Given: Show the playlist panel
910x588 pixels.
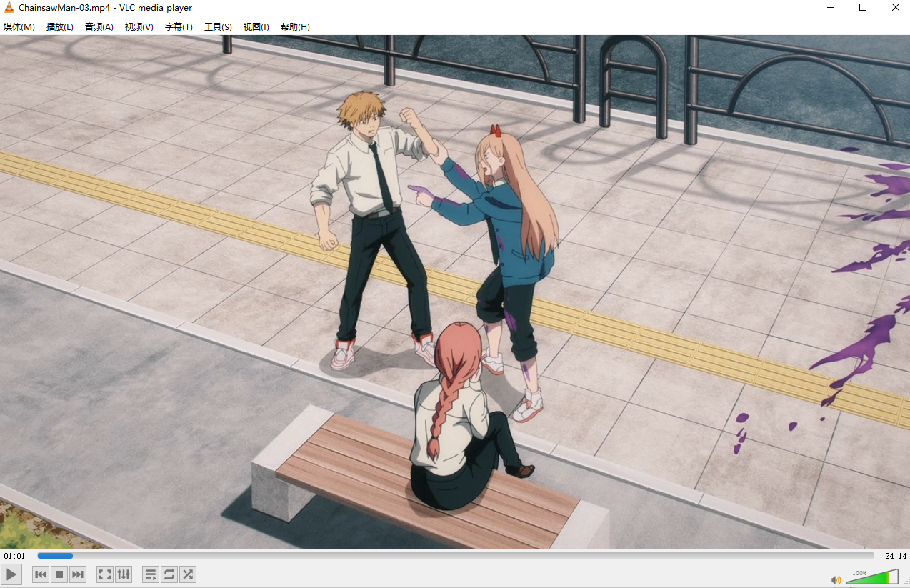Looking at the screenshot, I should click(151, 574).
